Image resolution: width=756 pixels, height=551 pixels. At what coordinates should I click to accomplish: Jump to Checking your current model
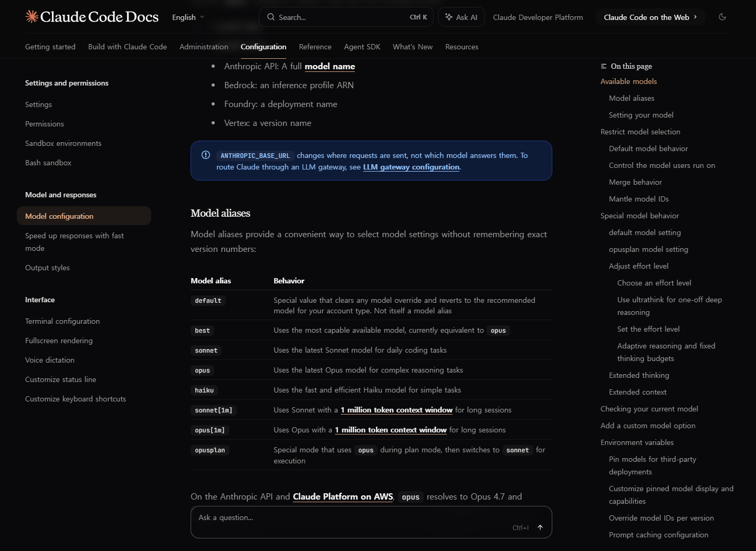tap(649, 409)
